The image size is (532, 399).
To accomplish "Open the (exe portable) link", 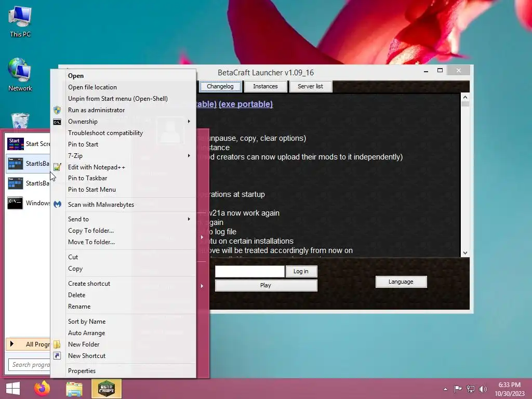I will pyautogui.click(x=246, y=104).
